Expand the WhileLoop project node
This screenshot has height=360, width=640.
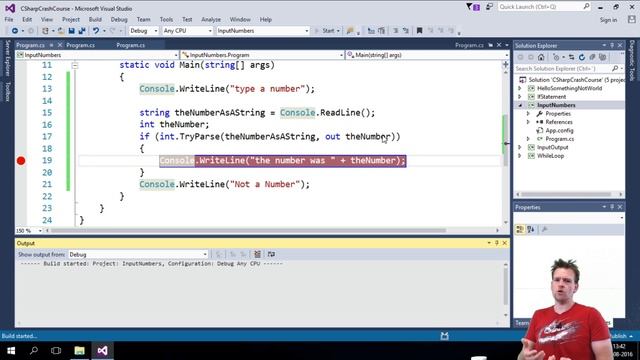click(x=520, y=156)
